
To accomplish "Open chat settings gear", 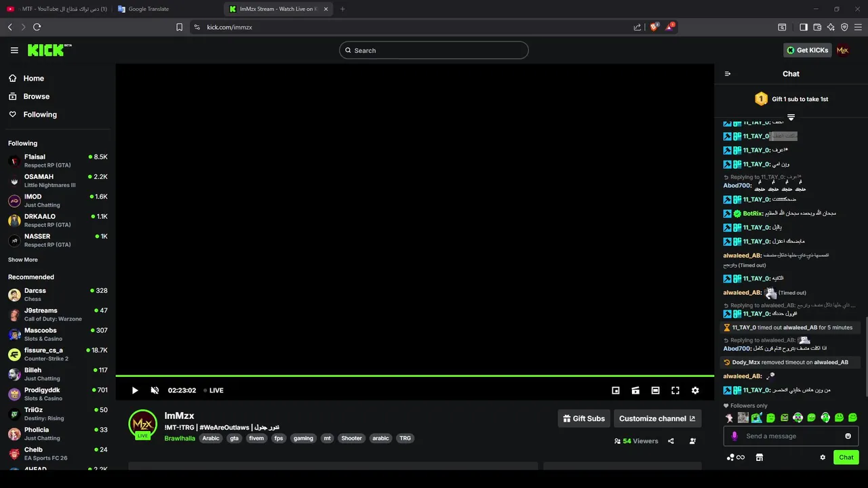I will pos(823,457).
